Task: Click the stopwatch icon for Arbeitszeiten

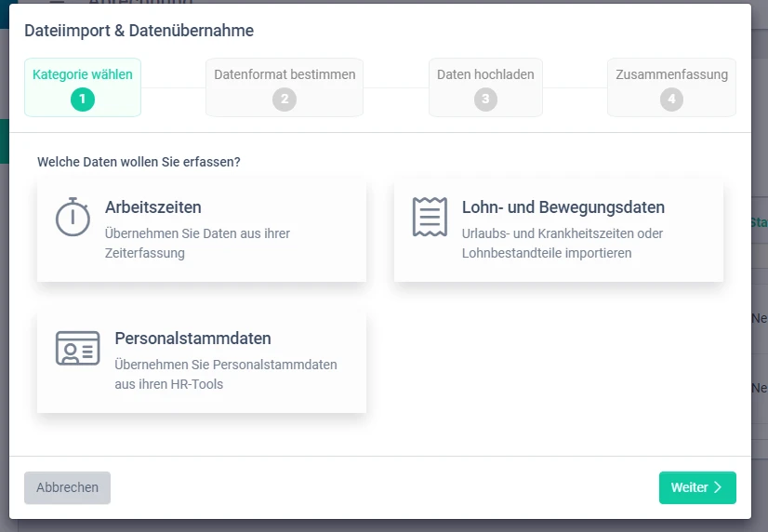Action: pos(73,217)
